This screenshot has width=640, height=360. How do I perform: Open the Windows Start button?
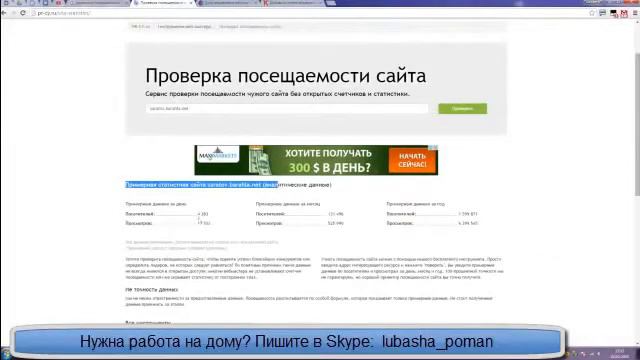coord(5,353)
